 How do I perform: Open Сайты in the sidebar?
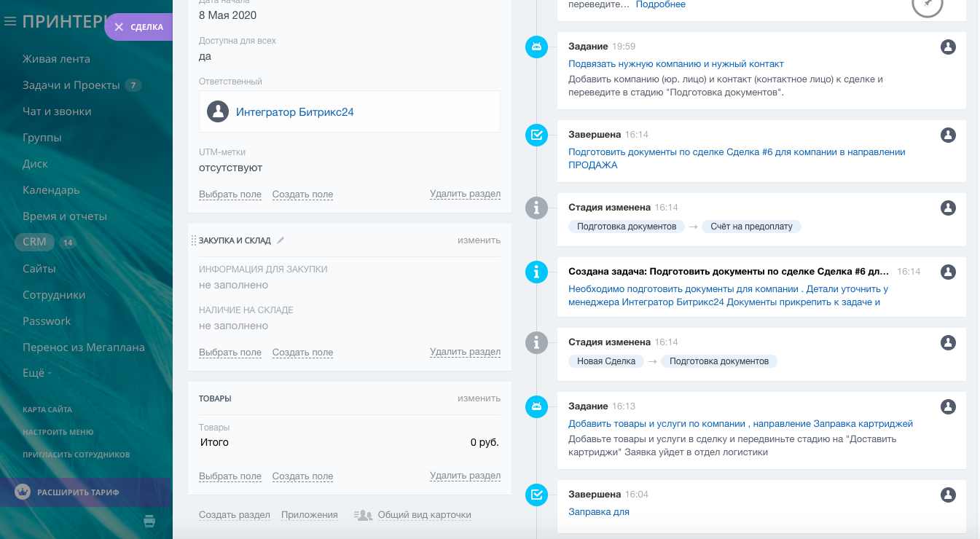(39, 269)
